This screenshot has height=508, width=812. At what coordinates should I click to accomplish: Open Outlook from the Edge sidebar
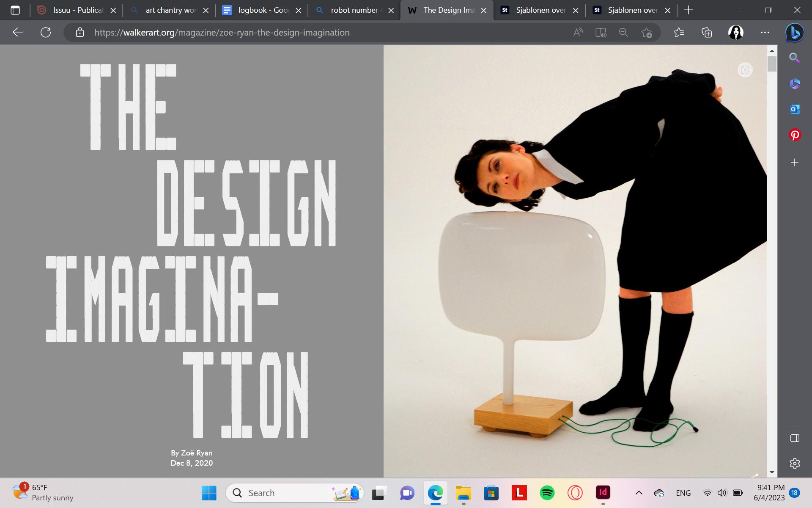click(795, 109)
